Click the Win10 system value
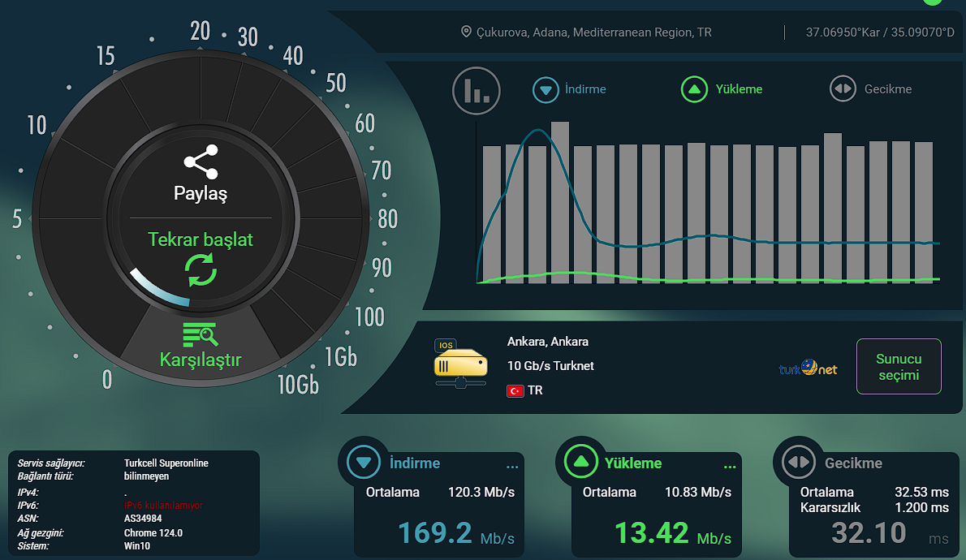Viewport: 966px width, 560px height. (136, 546)
